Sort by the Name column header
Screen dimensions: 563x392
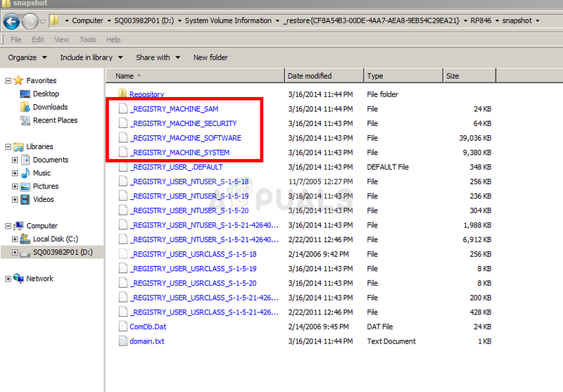pyautogui.click(x=196, y=76)
